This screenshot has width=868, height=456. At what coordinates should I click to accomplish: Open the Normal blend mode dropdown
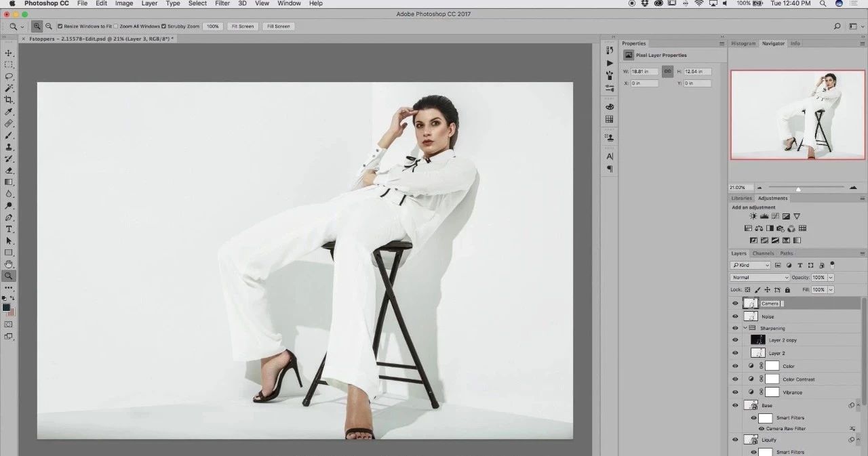pos(759,277)
